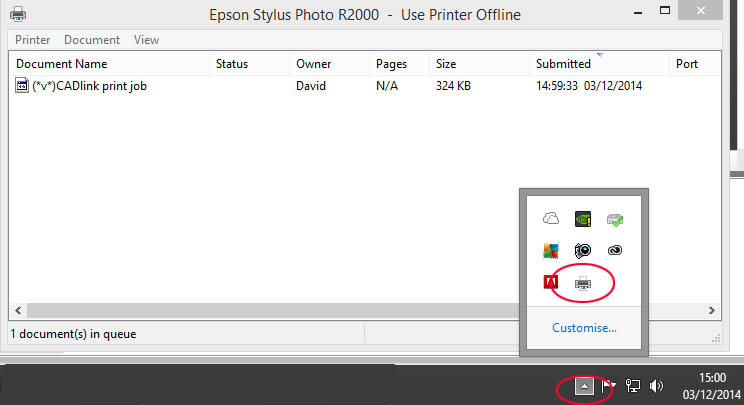Open the OneDrive cloud tray icon
Screen dimensions: 744x405
pyautogui.click(x=551, y=219)
